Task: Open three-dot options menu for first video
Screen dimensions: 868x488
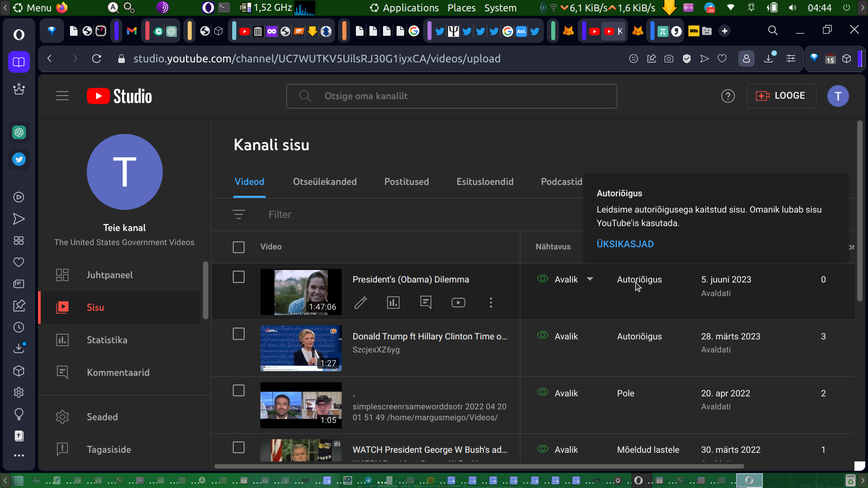Action: (x=491, y=303)
